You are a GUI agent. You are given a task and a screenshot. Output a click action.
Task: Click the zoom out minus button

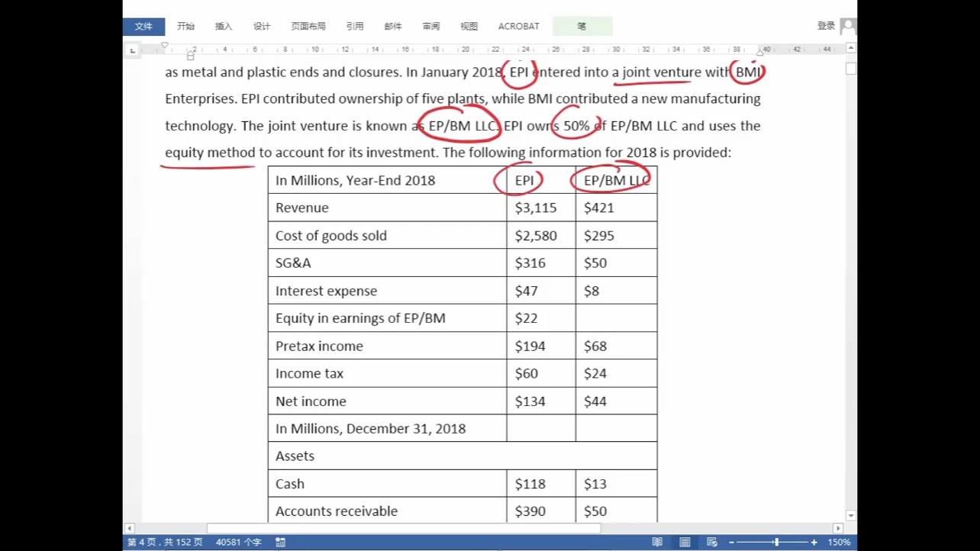coord(731,542)
